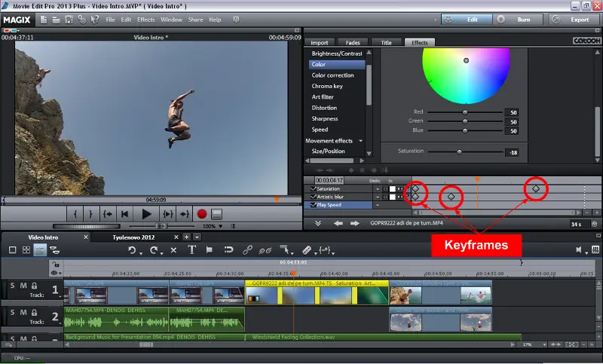The width and height of the screenshot is (603, 364).
Task: Open the Undo history dropdown arrow
Action: click(x=141, y=253)
